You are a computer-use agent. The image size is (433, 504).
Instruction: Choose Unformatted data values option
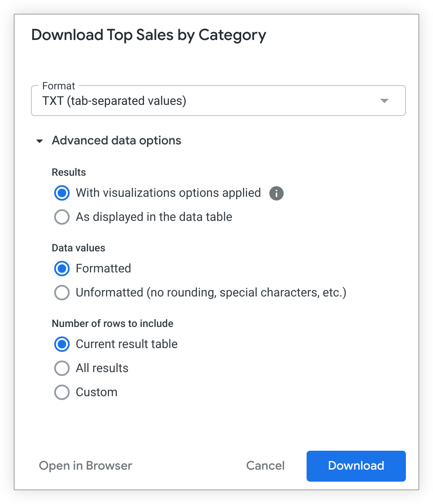click(62, 293)
